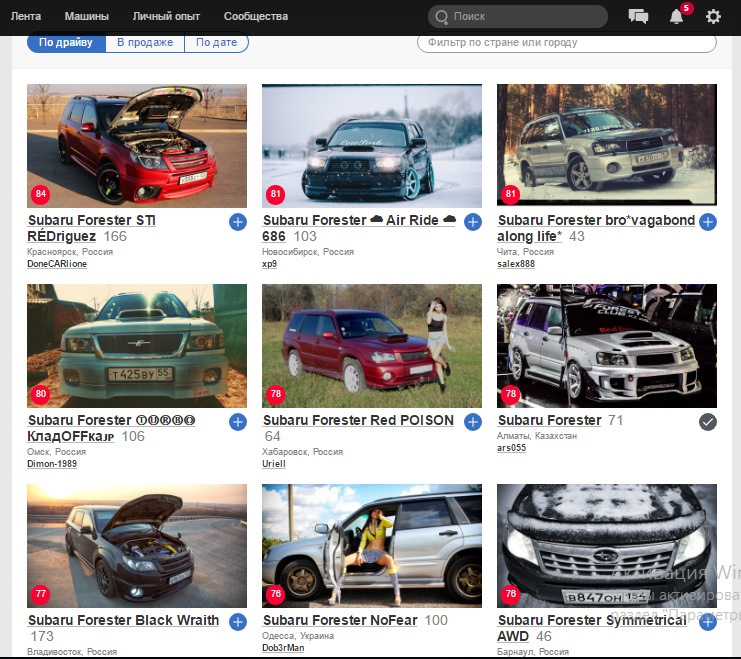This screenshot has height=659, width=741.
Task: Click rating badge 77 on Black Wraith photo
Action: pos(41,594)
